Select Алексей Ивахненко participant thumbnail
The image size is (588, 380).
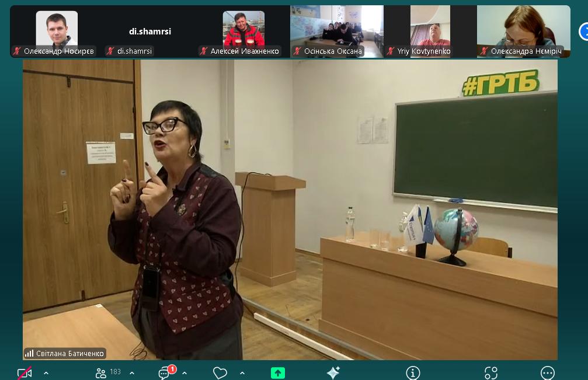coord(243,31)
